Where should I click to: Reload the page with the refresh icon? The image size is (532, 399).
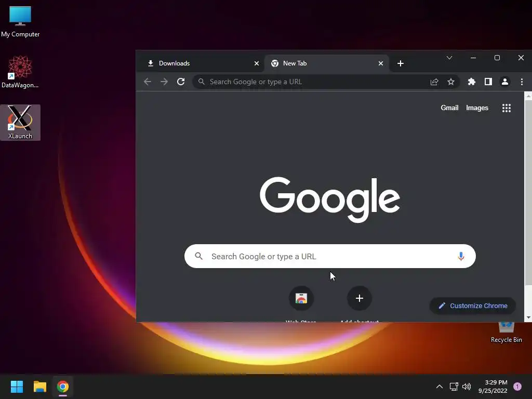[x=181, y=82]
